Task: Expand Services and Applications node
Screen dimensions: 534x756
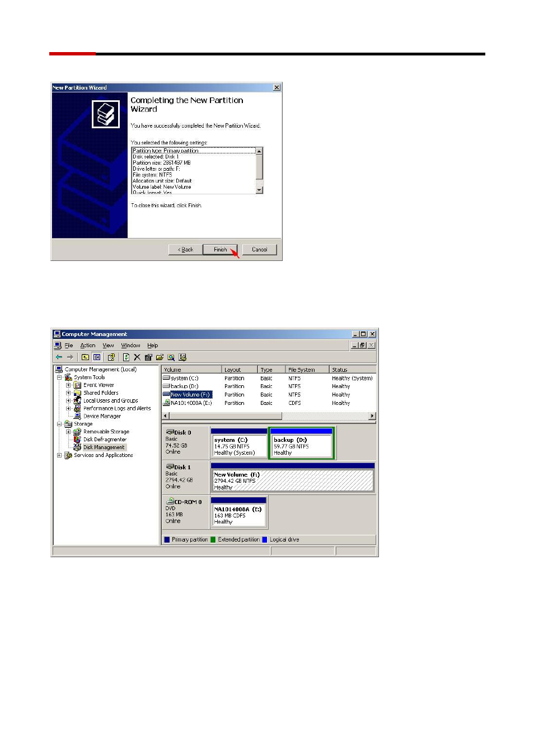Action: (59, 455)
